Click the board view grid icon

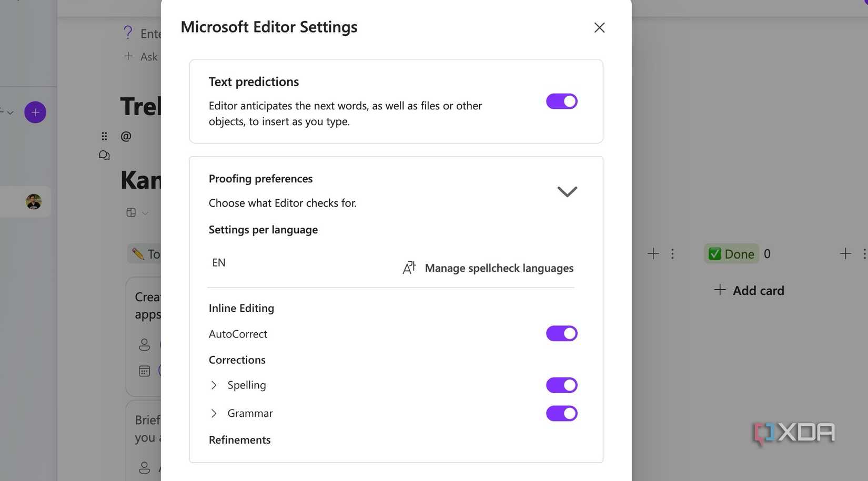(130, 212)
